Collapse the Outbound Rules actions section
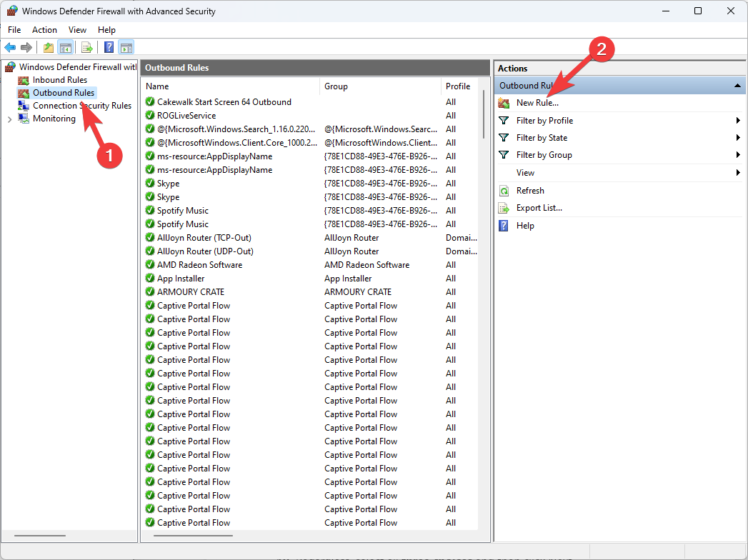Screen dimensions: 748x560 (737, 86)
